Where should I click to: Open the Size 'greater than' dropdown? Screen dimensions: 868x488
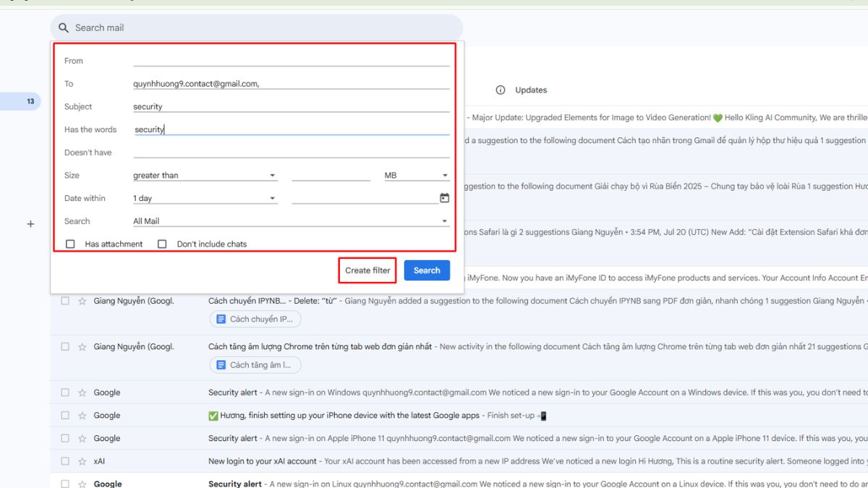(205, 176)
